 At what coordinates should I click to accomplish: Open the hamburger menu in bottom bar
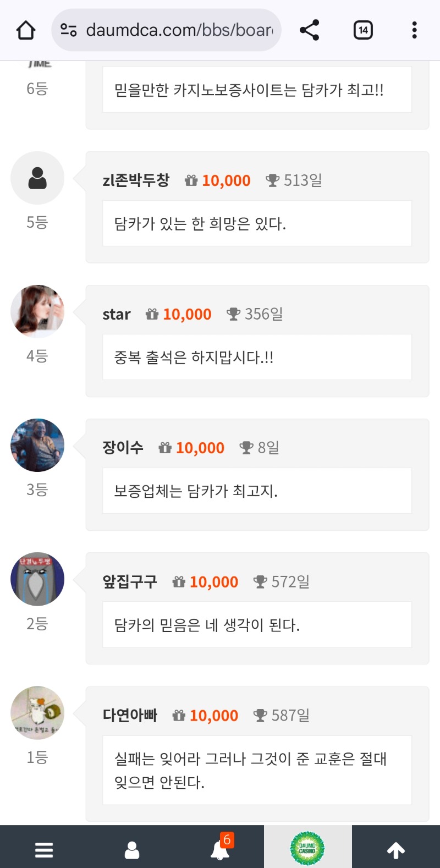click(x=44, y=850)
